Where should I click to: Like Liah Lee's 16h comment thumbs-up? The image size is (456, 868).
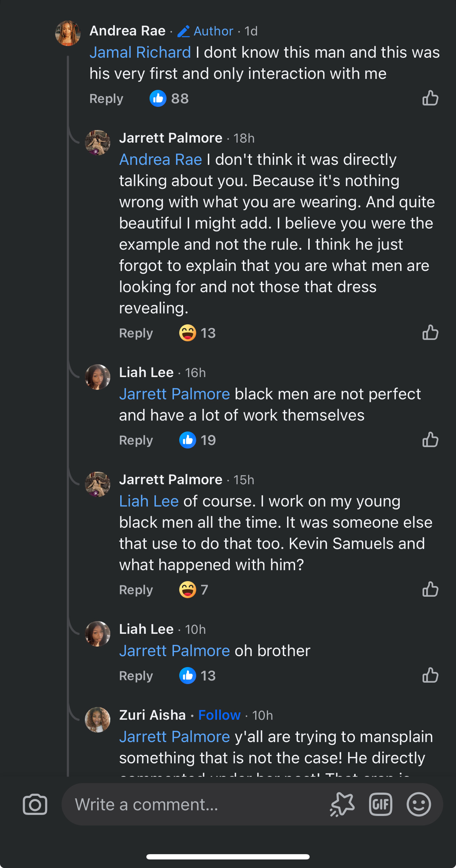[430, 440]
